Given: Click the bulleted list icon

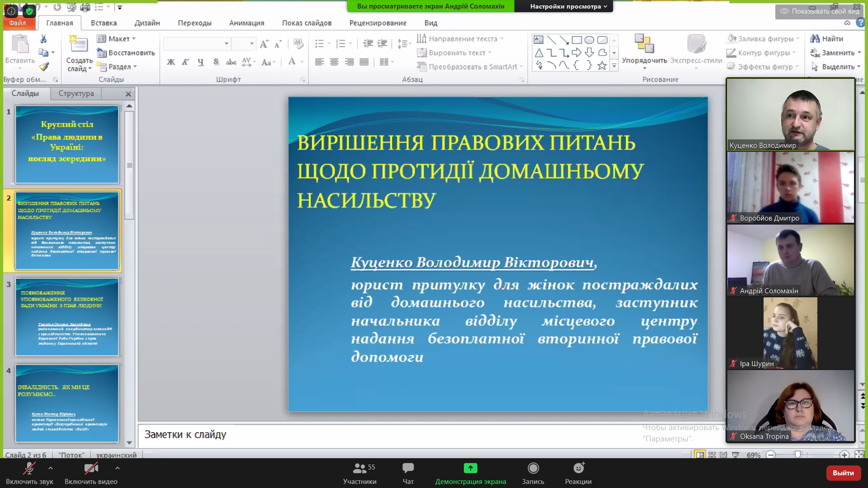Looking at the screenshot, I should pyautogui.click(x=320, y=44).
